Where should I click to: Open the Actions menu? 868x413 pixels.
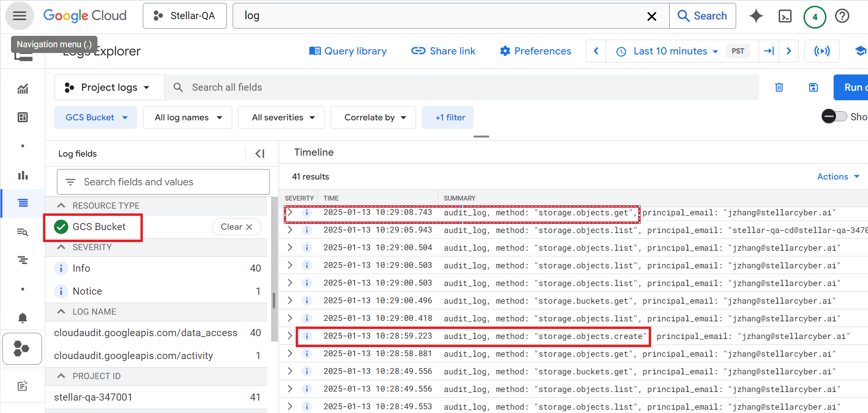pos(838,177)
